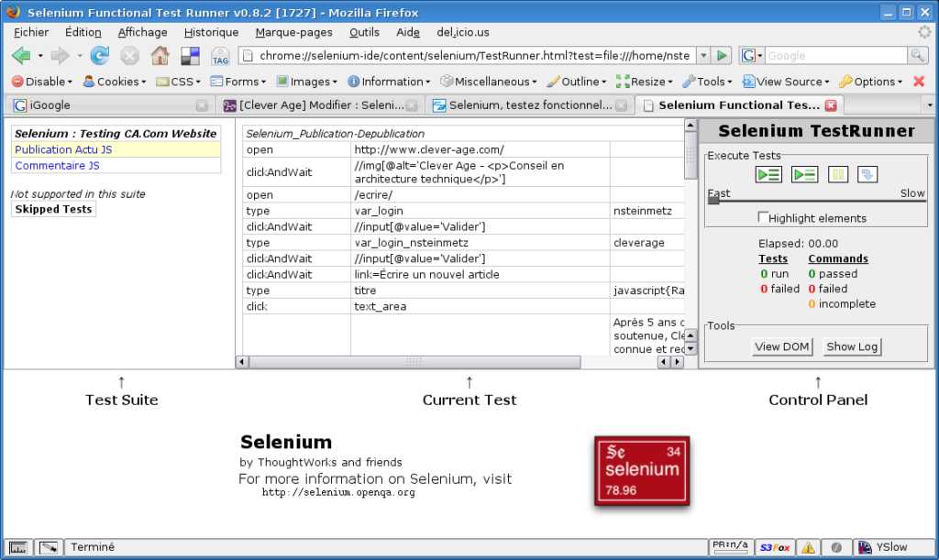Reload the page with refresh icon
This screenshot has width=939, height=560.
99,56
